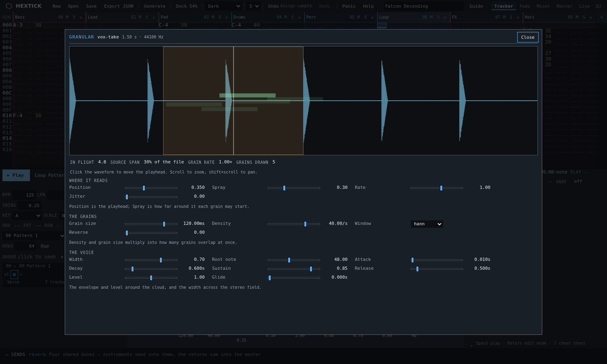Adjust the Spray slider
This screenshot has height=364, width=607.
[294, 188]
